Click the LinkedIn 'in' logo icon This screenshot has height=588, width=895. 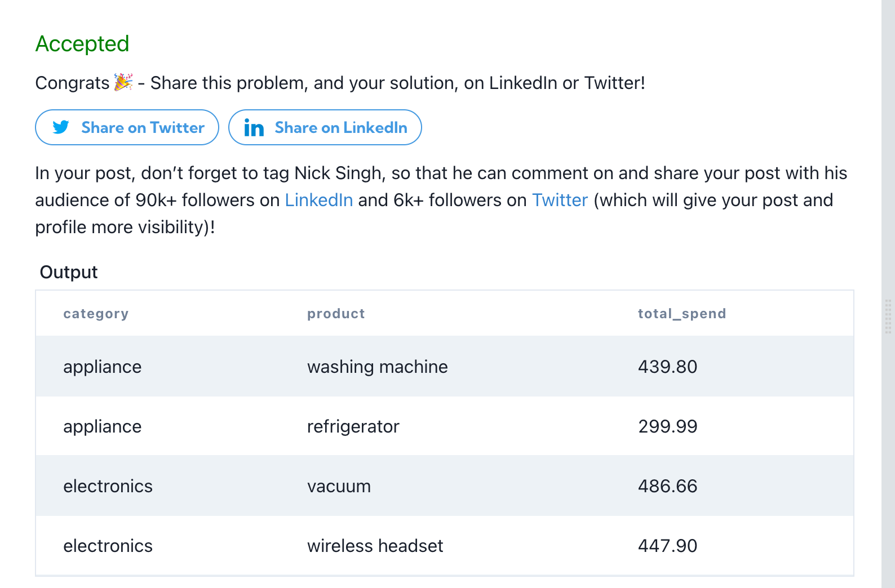click(x=254, y=128)
